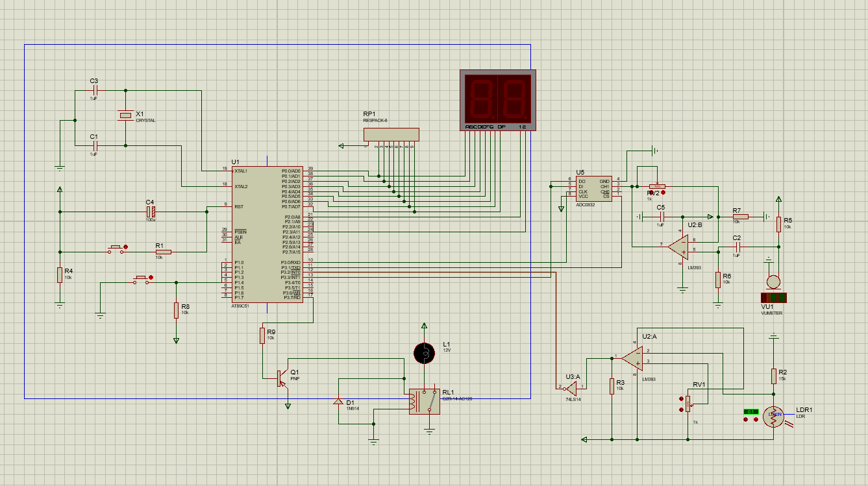Click RV1 upper red adjust dot
The height and width of the screenshot is (486, 868).
pyautogui.click(x=681, y=398)
